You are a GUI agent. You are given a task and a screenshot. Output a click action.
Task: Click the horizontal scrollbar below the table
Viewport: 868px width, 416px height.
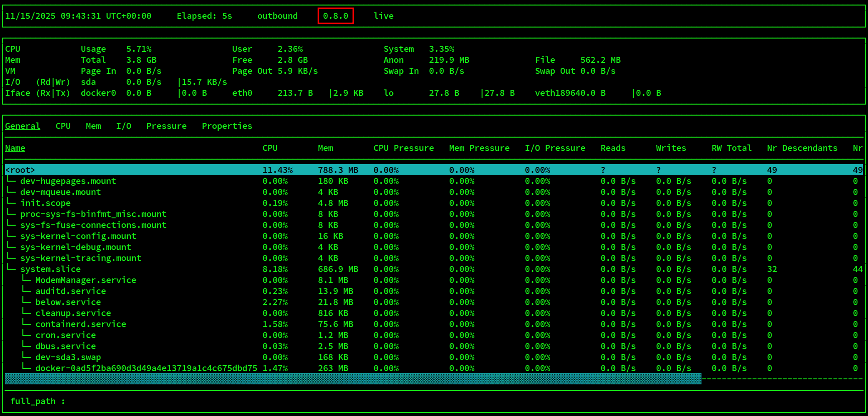tap(353, 379)
